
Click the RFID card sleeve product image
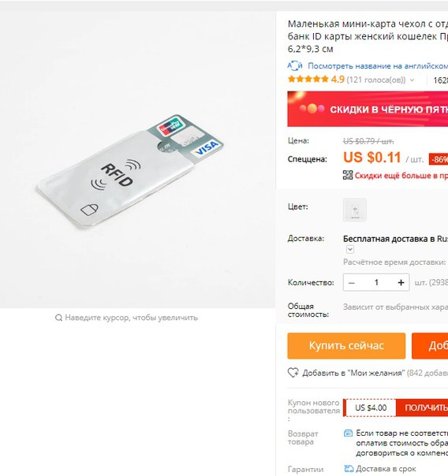[x=130, y=172]
